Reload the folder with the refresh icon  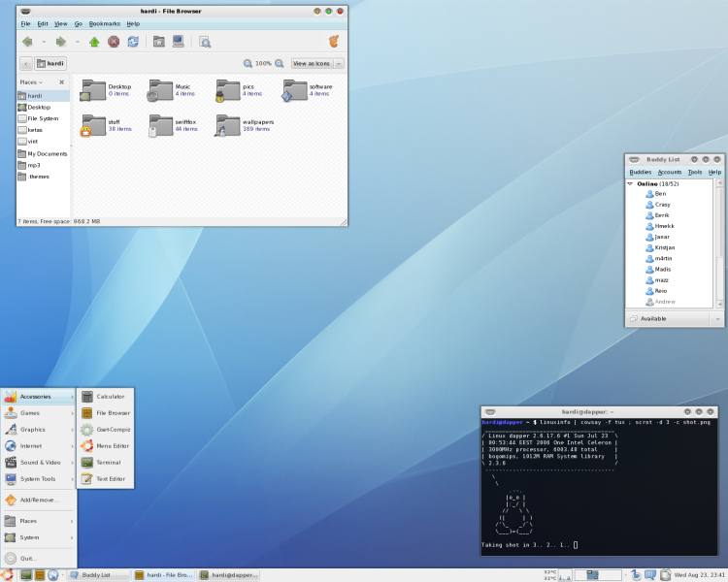pos(133,42)
